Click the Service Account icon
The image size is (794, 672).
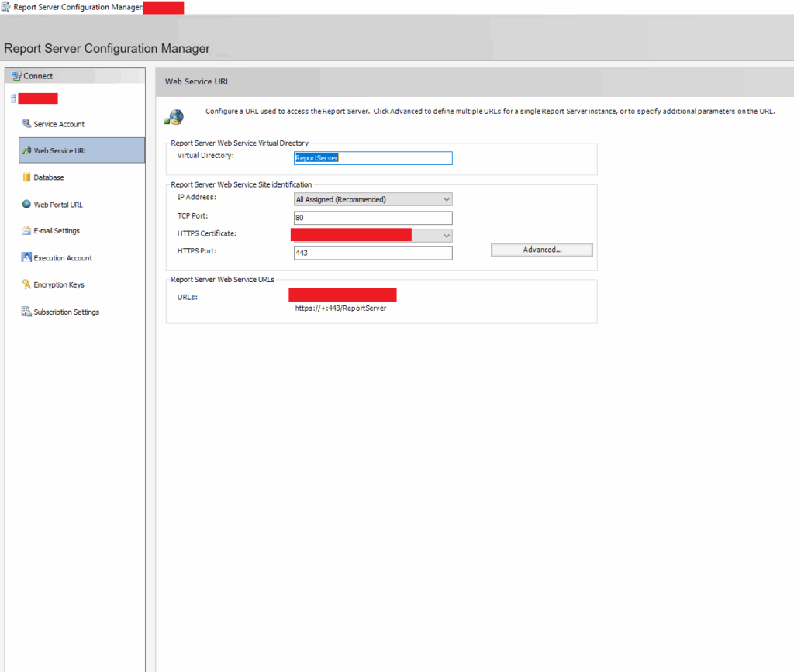[x=26, y=123]
